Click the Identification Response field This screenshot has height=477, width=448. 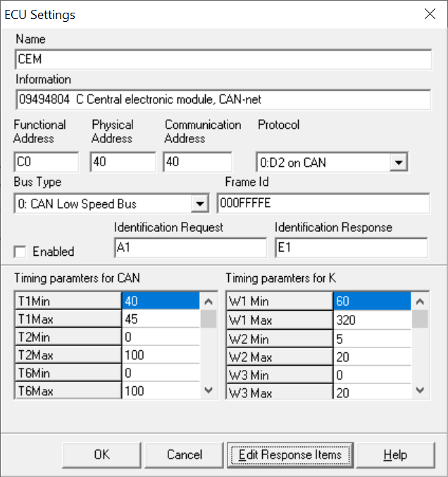[x=351, y=248]
